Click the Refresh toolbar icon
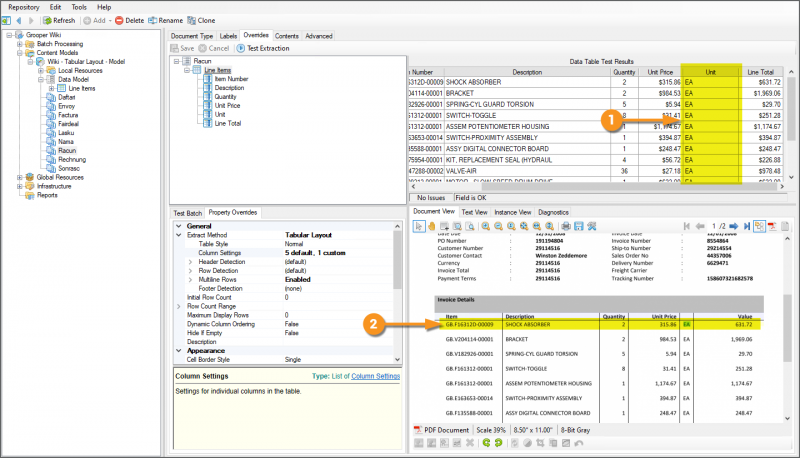This screenshot has height=458, width=800. tap(47, 20)
